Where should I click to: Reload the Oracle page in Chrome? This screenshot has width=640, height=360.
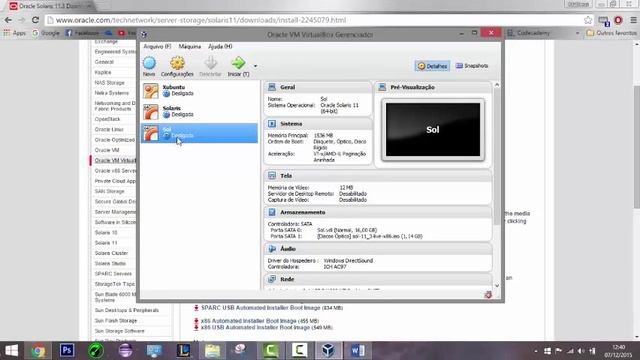pyautogui.click(x=36, y=20)
